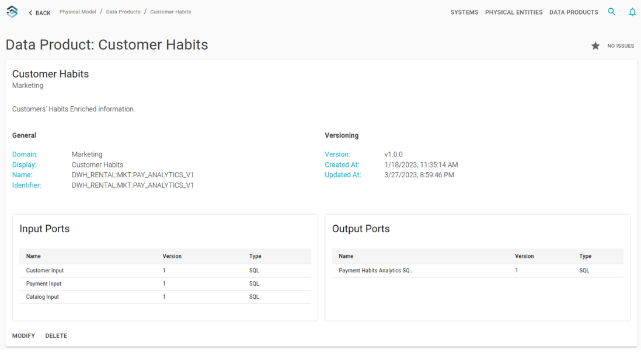Viewport: 641px width, 364px height.
Task: Click Marketing value beside Domain
Action: [87, 155]
